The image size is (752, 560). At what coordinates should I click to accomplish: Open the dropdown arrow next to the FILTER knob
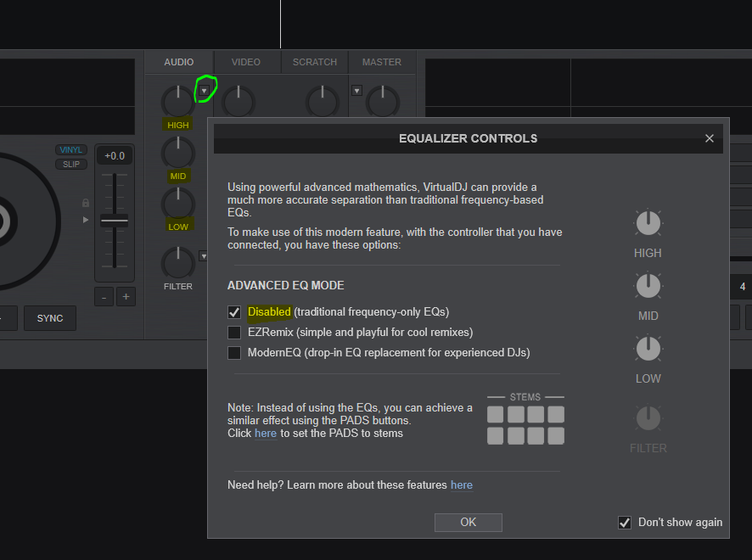(204, 256)
